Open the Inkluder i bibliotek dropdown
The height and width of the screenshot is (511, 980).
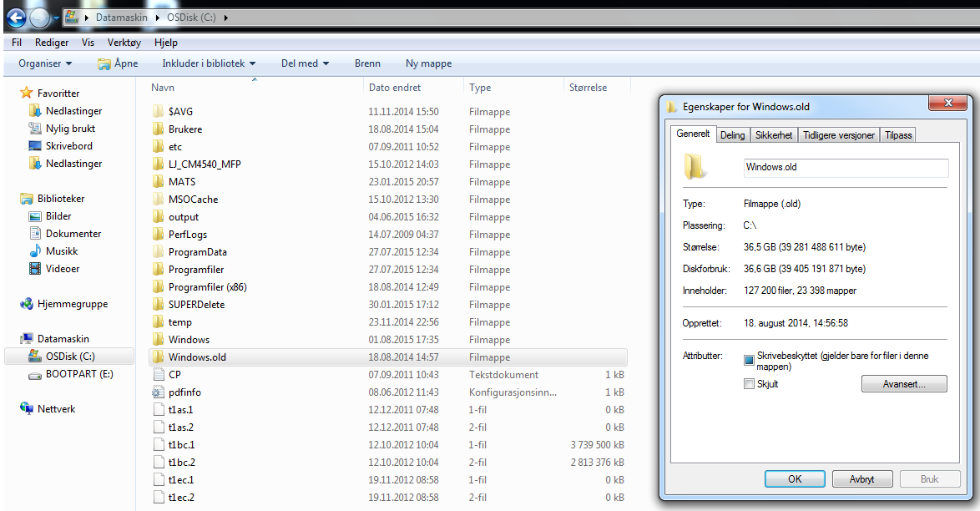[209, 63]
